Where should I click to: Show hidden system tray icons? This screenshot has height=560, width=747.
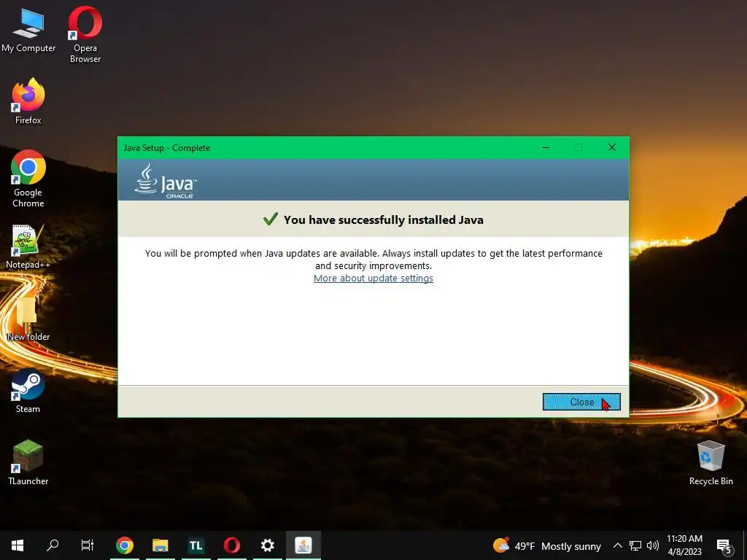pos(617,545)
